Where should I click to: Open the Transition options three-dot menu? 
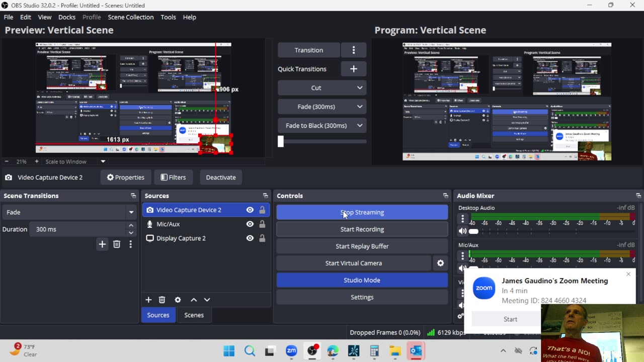click(x=354, y=50)
